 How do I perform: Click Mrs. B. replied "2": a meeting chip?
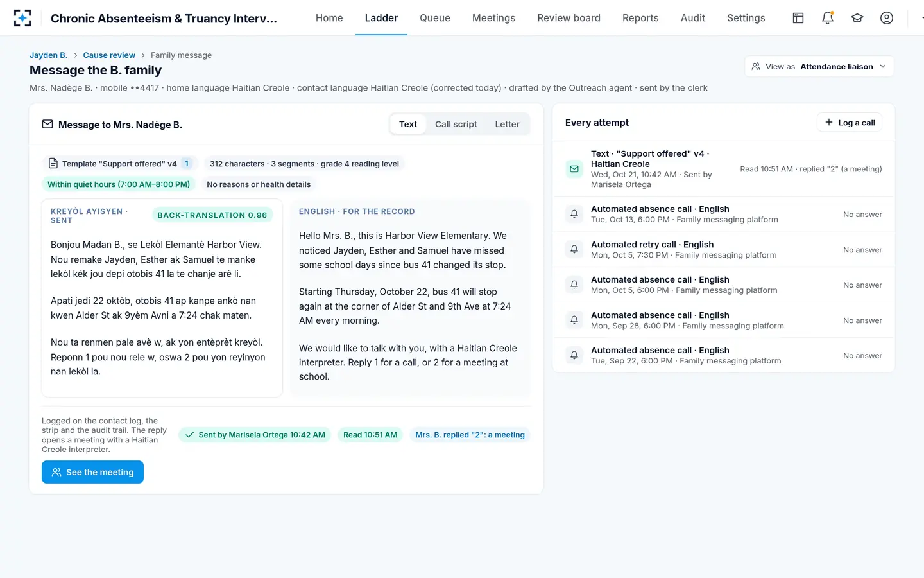click(470, 435)
